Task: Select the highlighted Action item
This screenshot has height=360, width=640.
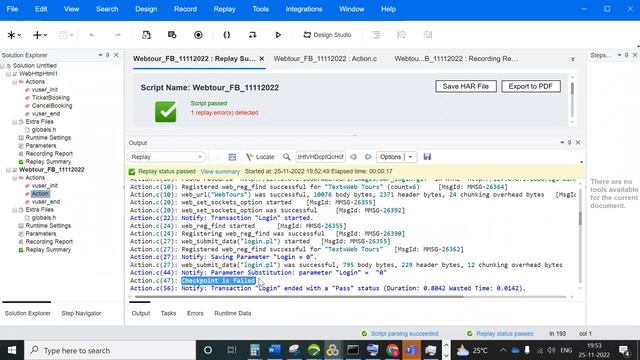Action: click(x=40, y=194)
